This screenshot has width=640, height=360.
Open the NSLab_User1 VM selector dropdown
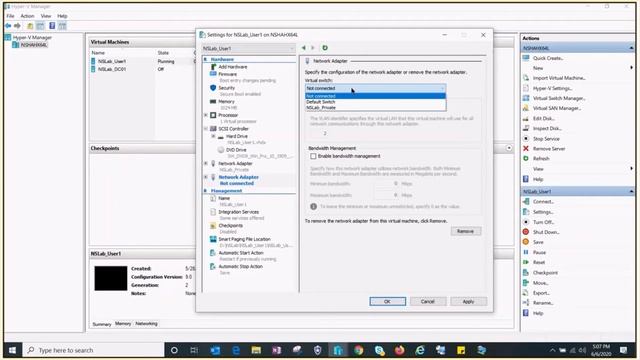[x=248, y=48]
